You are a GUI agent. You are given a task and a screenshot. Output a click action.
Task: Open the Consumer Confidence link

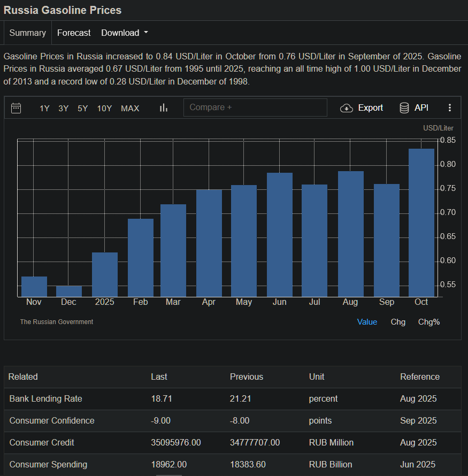coord(52,420)
